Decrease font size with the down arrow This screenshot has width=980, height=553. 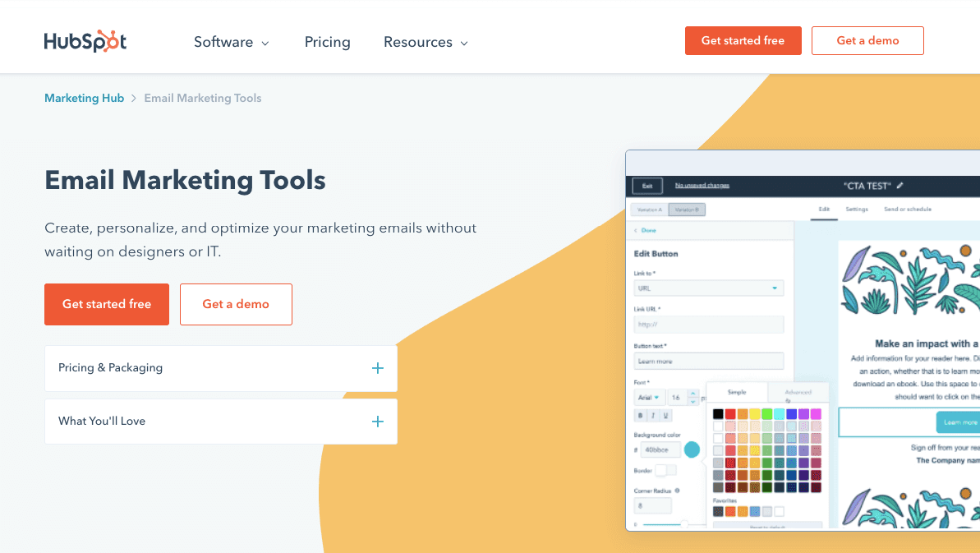[692, 401]
